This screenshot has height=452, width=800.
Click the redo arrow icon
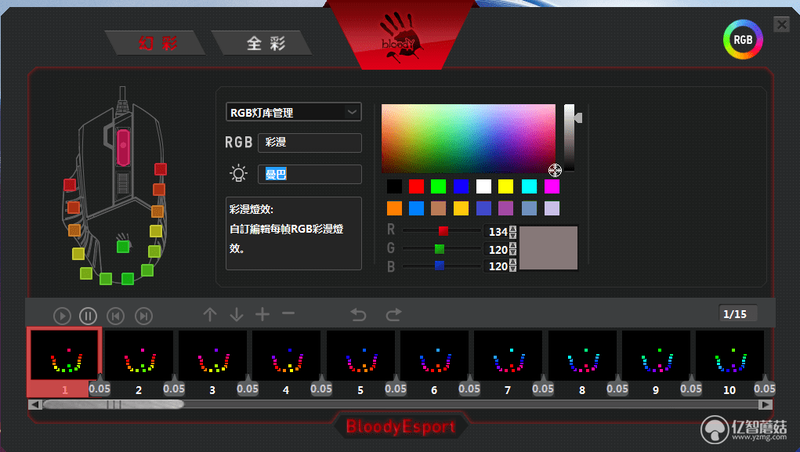pyautogui.click(x=393, y=314)
